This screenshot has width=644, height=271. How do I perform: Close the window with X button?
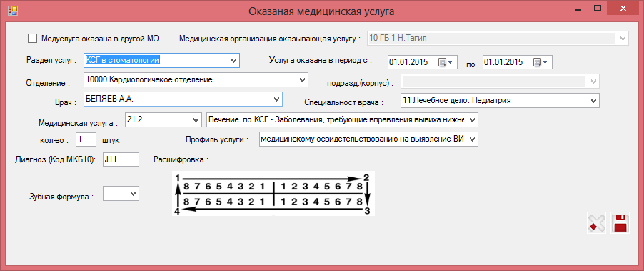[623, 9]
